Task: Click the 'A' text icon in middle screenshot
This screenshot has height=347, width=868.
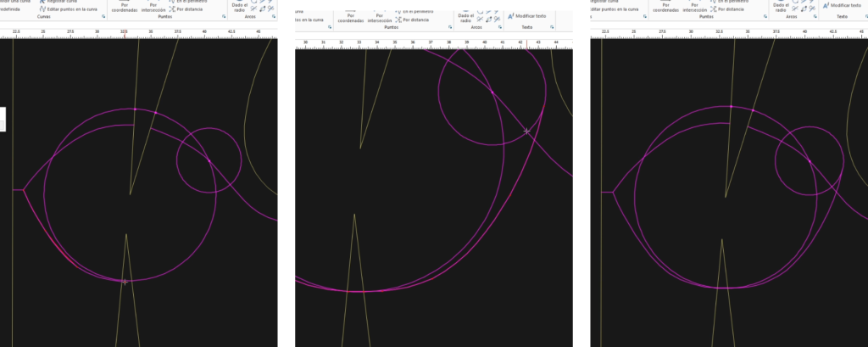Action: click(x=510, y=16)
